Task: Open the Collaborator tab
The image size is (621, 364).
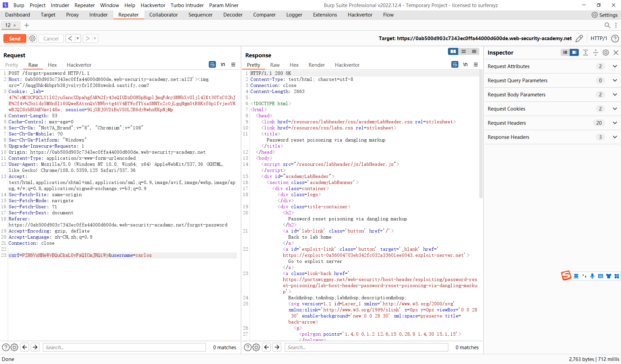Action: point(164,15)
